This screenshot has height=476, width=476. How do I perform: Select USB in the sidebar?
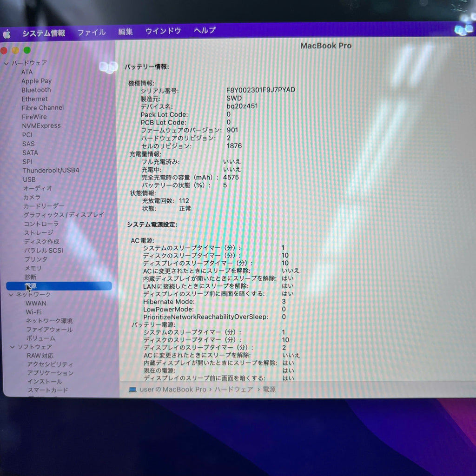[29, 180]
